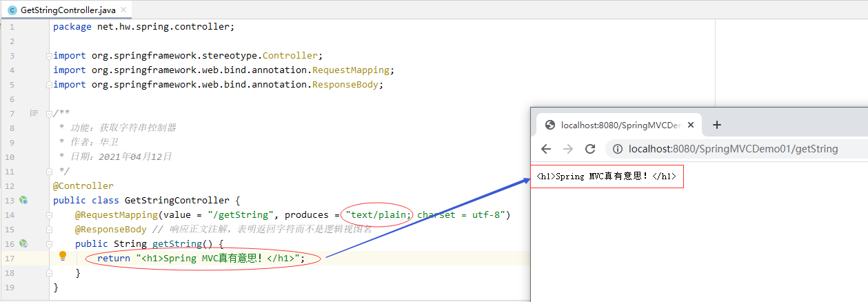The image size is (868, 302).
Task: Click the browser back arrow
Action: pos(546,149)
